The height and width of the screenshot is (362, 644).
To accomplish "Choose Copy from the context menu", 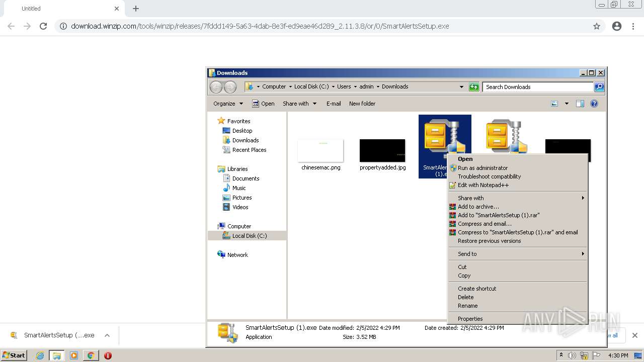I will (x=518, y=276).
